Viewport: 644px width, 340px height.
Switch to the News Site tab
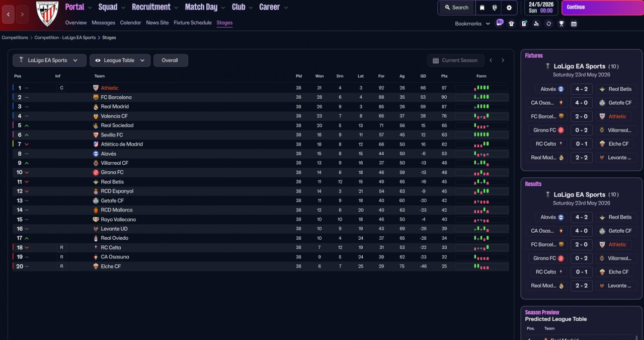pyautogui.click(x=157, y=23)
